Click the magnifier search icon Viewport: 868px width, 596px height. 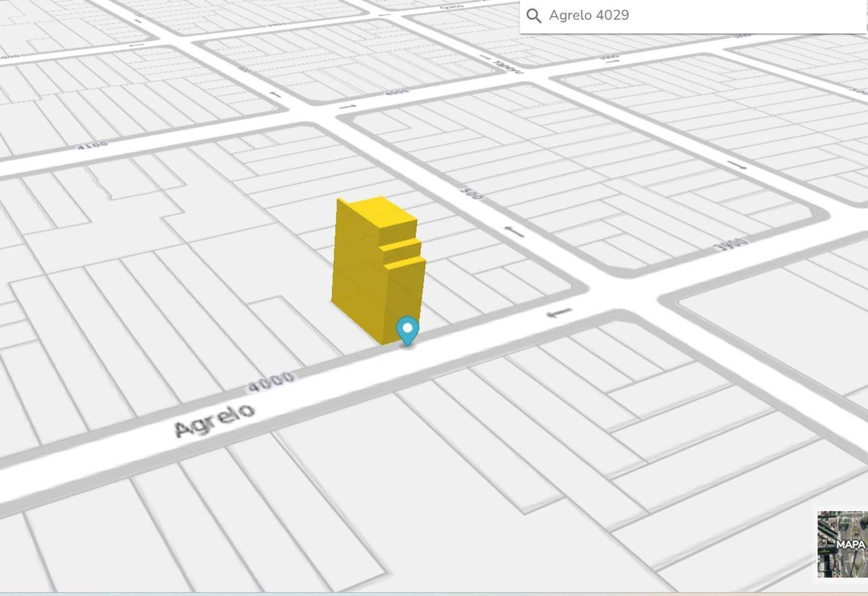pos(534,16)
